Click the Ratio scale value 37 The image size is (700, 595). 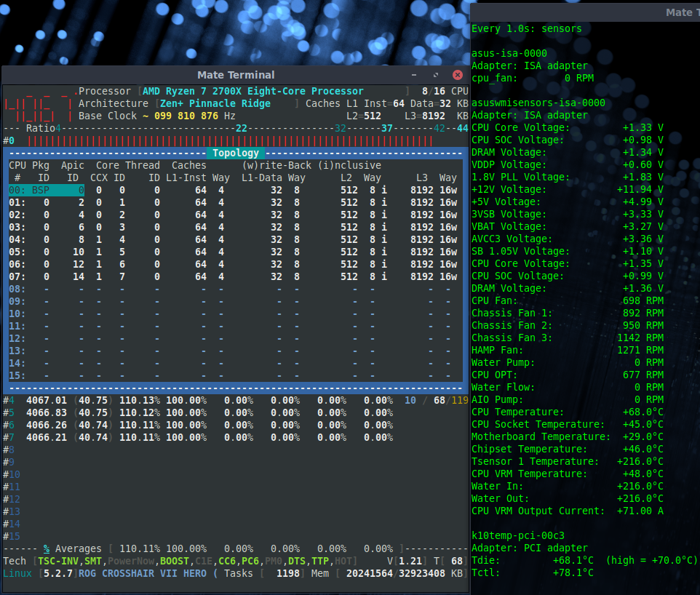[386, 129]
